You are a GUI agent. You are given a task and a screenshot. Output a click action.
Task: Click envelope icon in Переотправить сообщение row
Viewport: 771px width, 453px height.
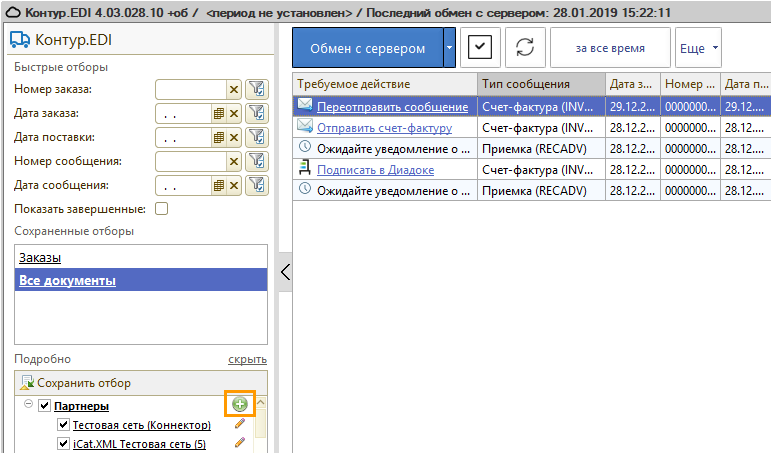305,105
